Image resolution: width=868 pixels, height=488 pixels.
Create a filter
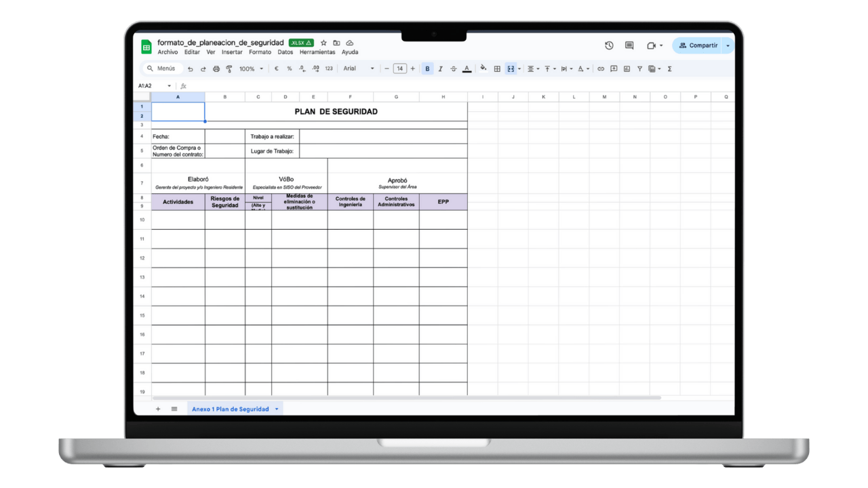pyautogui.click(x=639, y=68)
